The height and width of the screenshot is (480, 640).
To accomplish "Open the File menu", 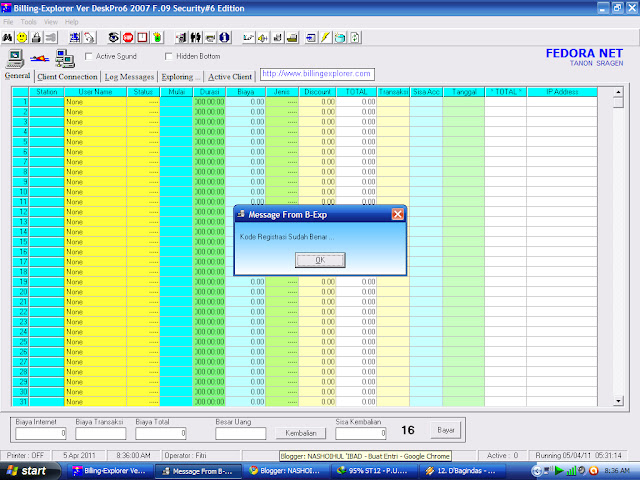I will tap(8, 22).
